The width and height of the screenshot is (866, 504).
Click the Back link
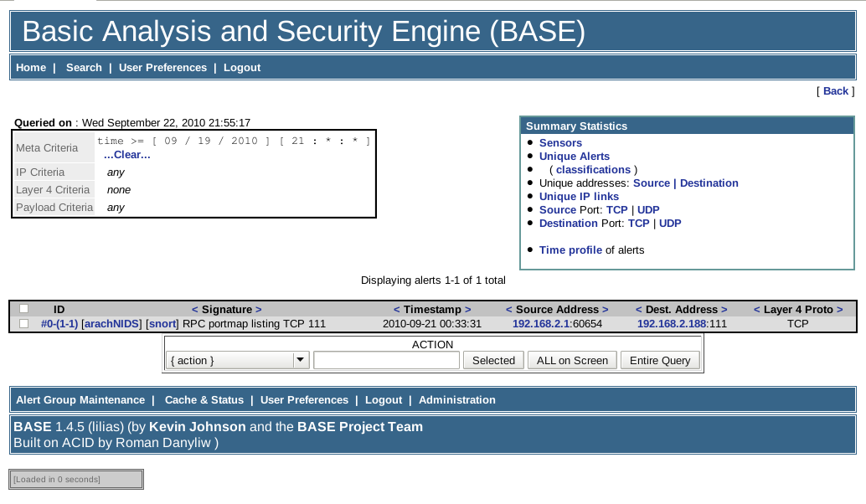(x=836, y=91)
